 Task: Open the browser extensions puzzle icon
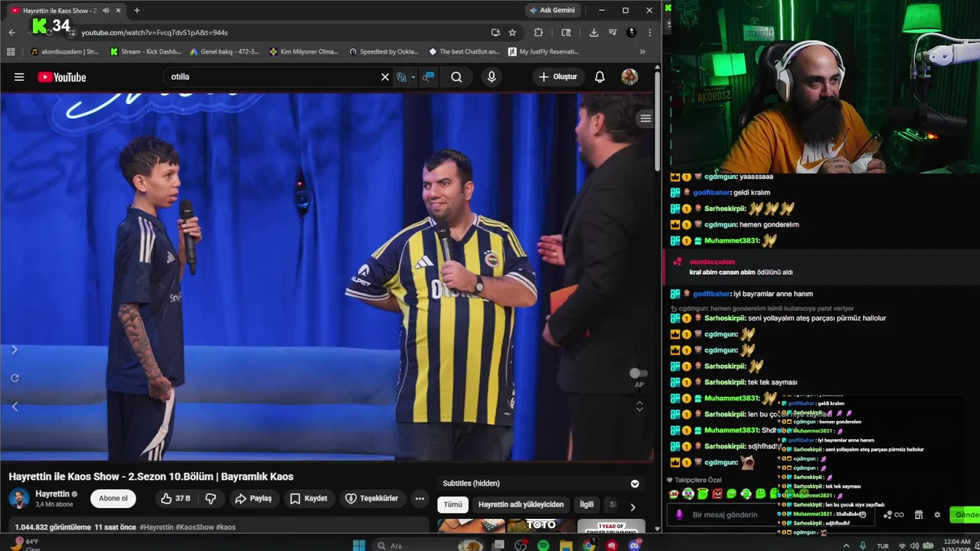(538, 32)
